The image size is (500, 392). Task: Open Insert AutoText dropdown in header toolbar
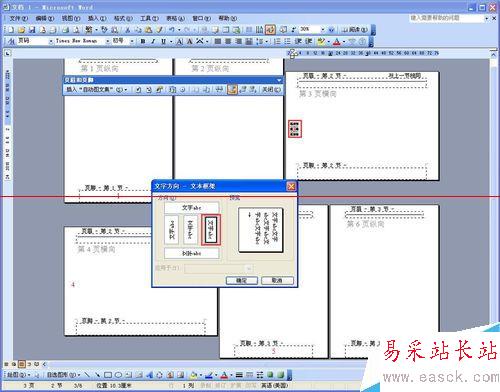pos(97,89)
